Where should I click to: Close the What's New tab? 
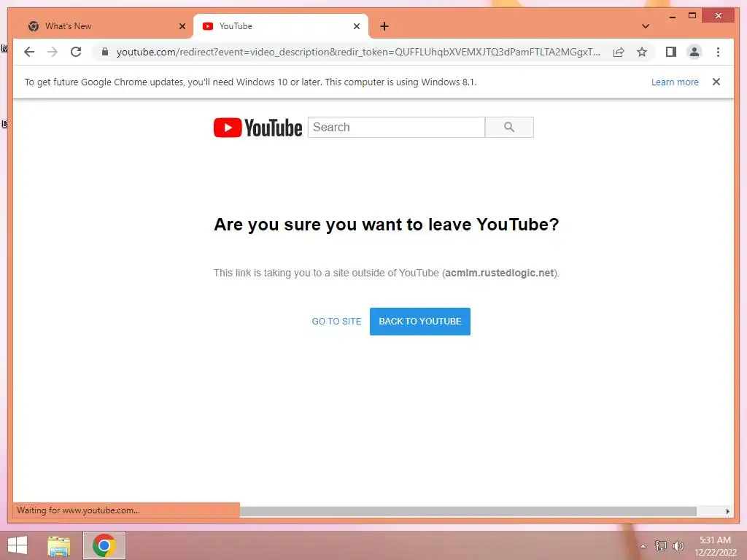(182, 26)
